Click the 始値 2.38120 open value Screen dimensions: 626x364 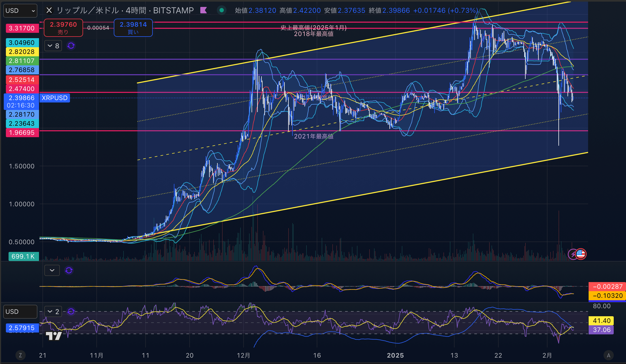(x=256, y=10)
